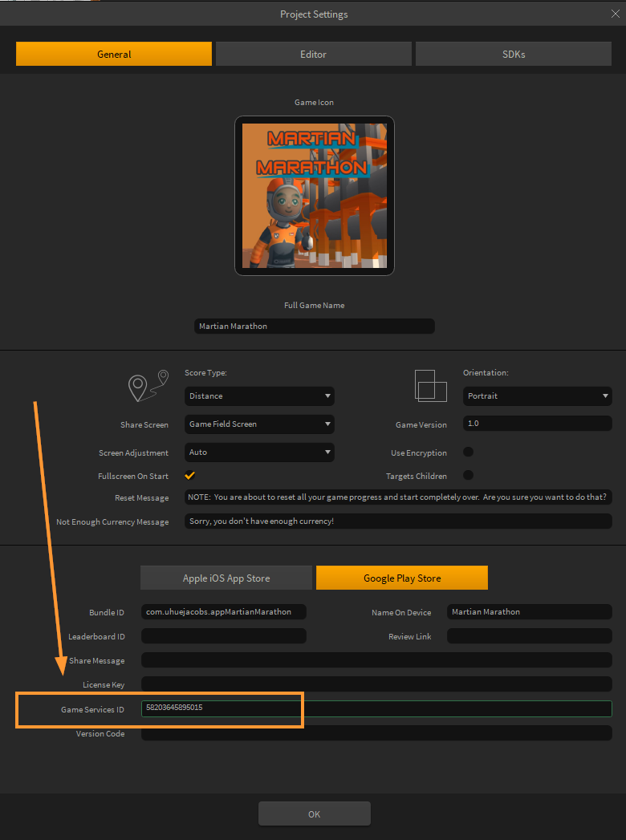Click the Game Services ID input field
Viewport: 626px width, 840px height.
coord(376,708)
